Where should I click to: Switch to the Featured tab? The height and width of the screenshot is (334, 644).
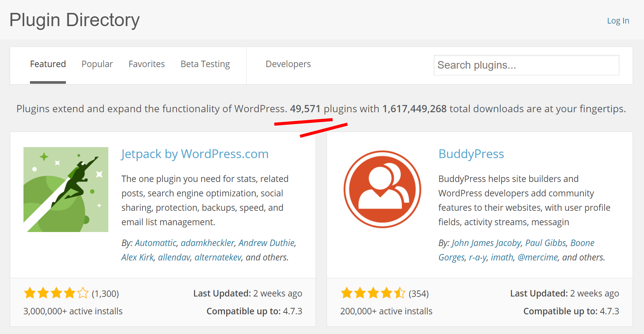(48, 64)
